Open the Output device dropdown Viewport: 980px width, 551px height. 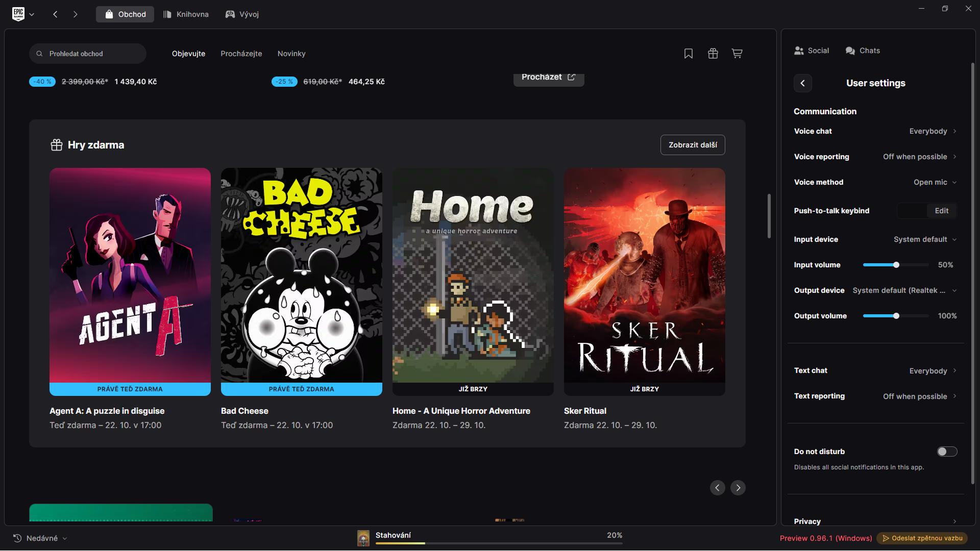[904, 290]
